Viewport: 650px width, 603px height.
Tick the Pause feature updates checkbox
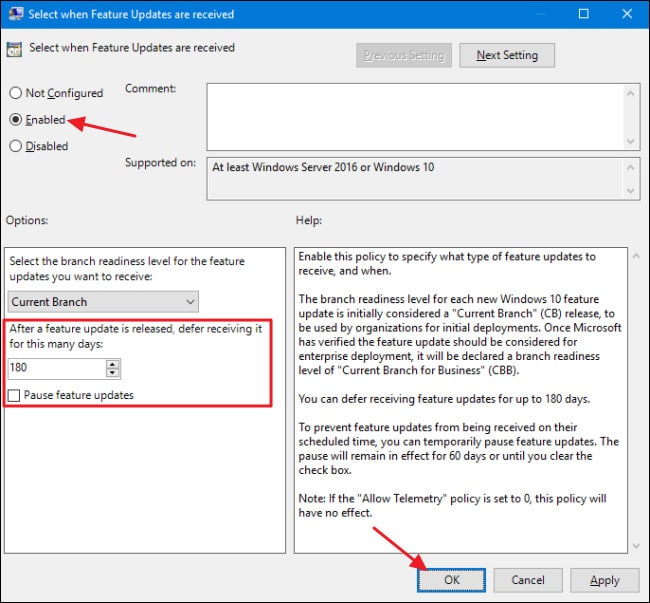pyautogui.click(x=14, y=395)
